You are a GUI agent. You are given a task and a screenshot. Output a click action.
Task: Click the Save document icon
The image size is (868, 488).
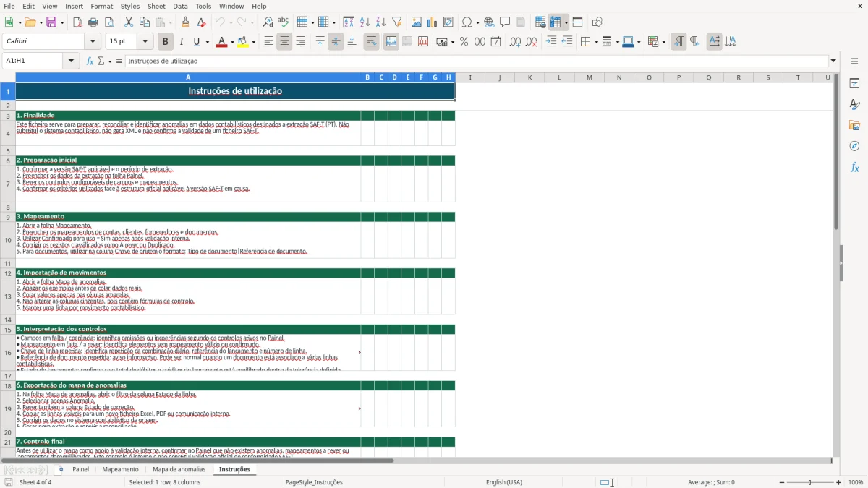coord(51,22)
